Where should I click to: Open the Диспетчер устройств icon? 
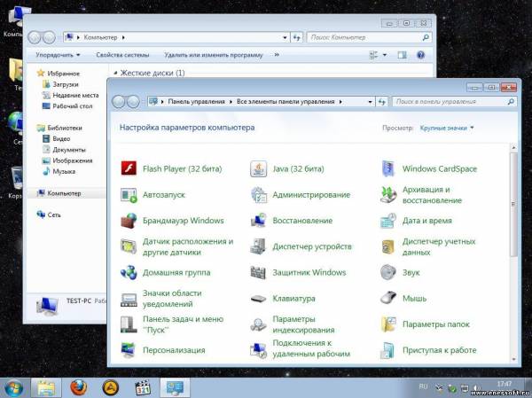(259, 246)
